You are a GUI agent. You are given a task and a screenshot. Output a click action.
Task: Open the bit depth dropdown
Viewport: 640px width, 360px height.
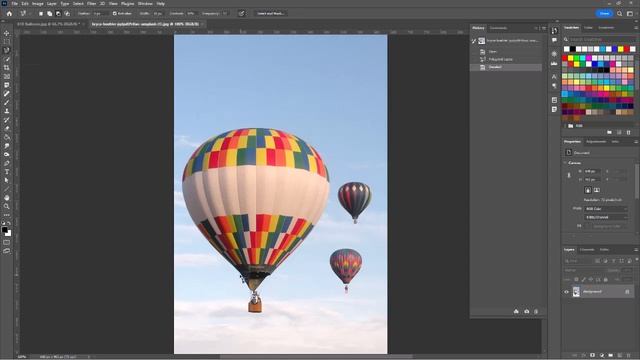(605, 217)
